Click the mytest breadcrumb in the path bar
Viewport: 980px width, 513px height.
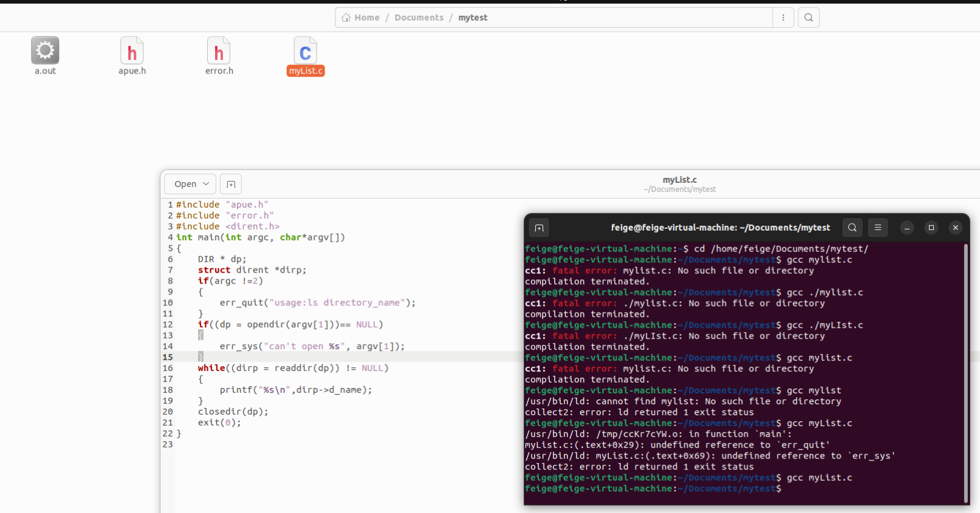(x=473, y=18)
